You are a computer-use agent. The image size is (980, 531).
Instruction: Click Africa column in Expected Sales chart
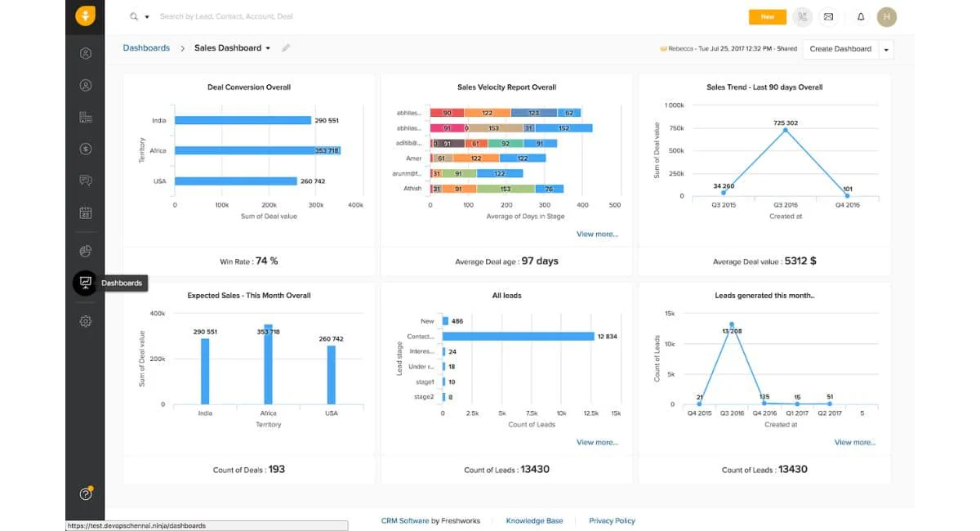(x=268, y=364)
